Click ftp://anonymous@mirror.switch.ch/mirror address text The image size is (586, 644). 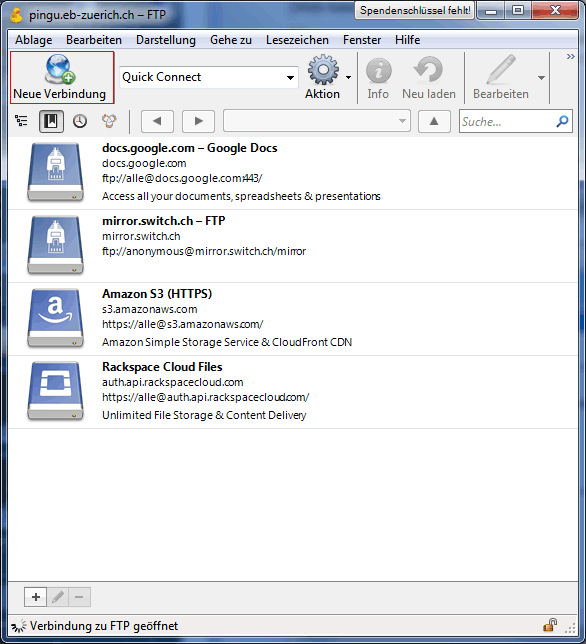click(204, 251)
